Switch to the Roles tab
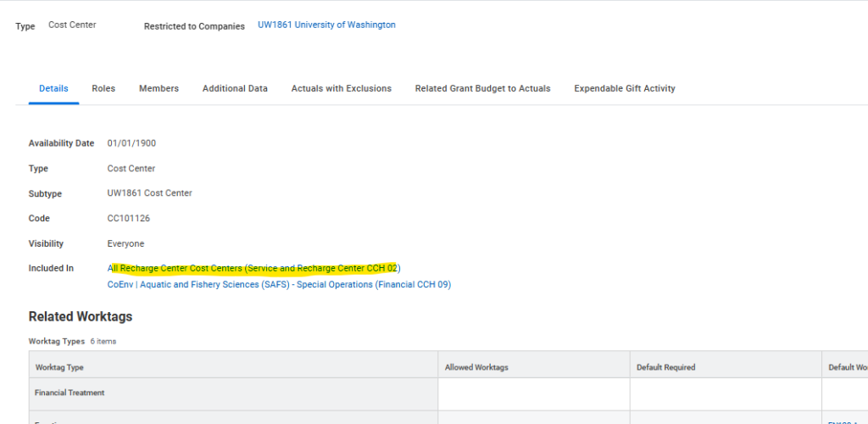Image resolution: width=868 pixels, height=424 pixels. [103, 88]
